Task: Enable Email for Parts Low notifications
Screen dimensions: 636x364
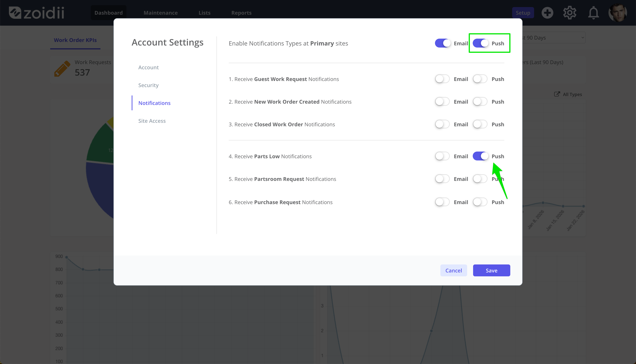Action: [x=442, y=156]
